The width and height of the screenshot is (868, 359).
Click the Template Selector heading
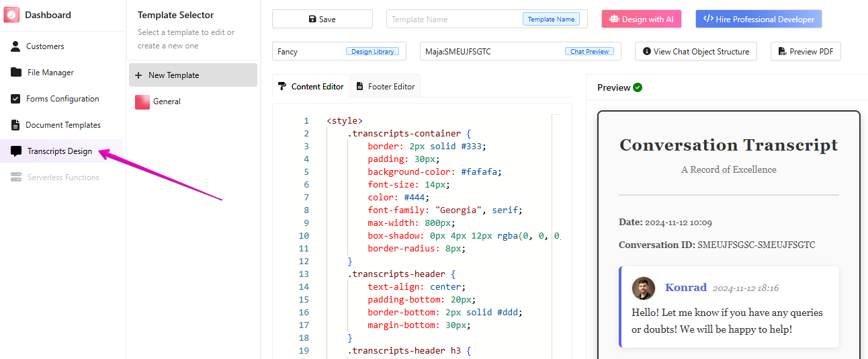(176, 15)
